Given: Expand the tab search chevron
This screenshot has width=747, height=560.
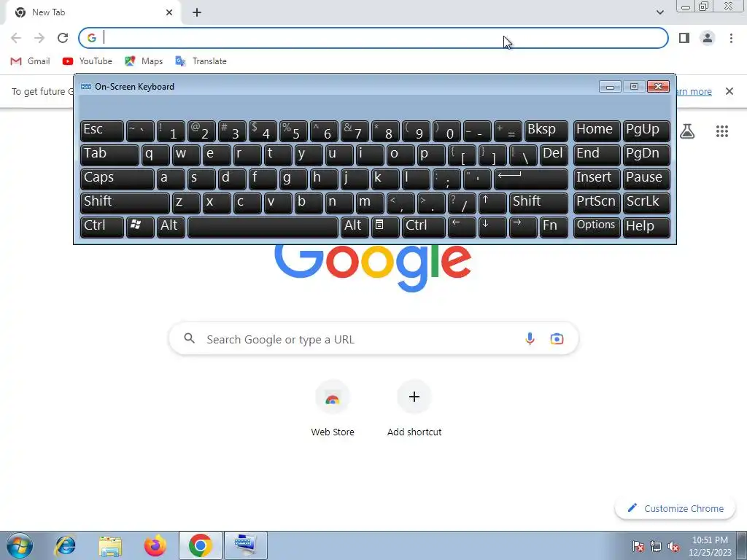Looking at the screenshot, I should pos(659,12).
